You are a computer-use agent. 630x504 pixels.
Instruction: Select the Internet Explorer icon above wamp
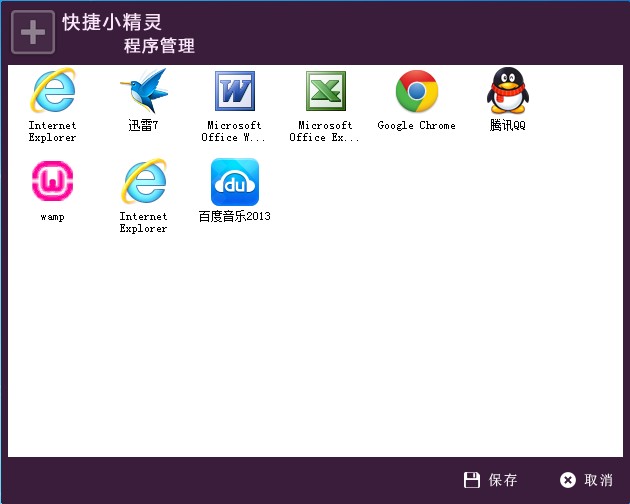(x=52, y=92)
